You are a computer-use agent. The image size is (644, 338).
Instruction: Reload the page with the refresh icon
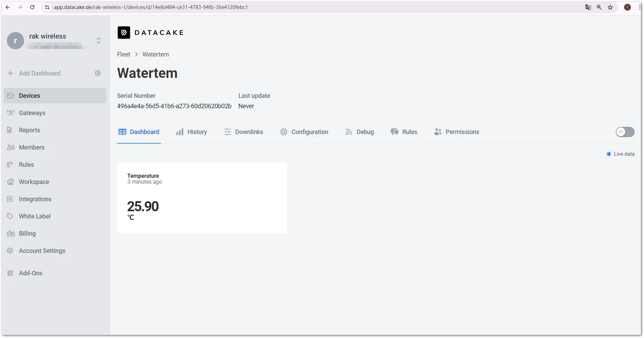[32, 7]
